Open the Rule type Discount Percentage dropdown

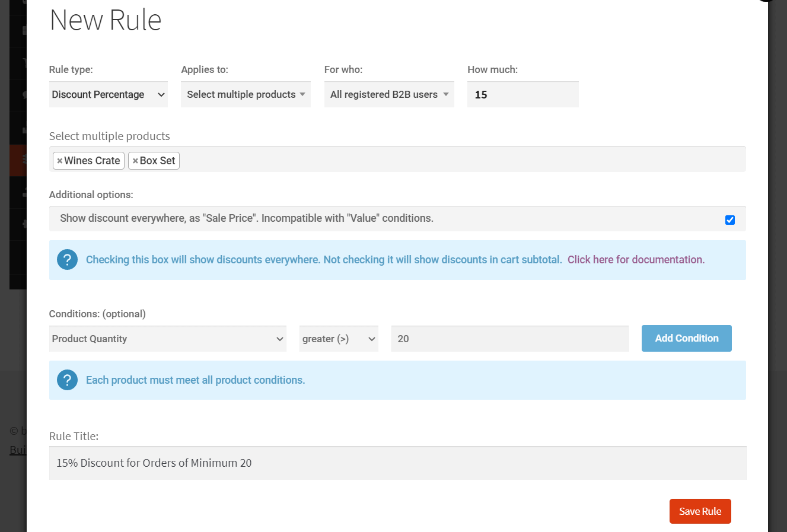point(109,95)
